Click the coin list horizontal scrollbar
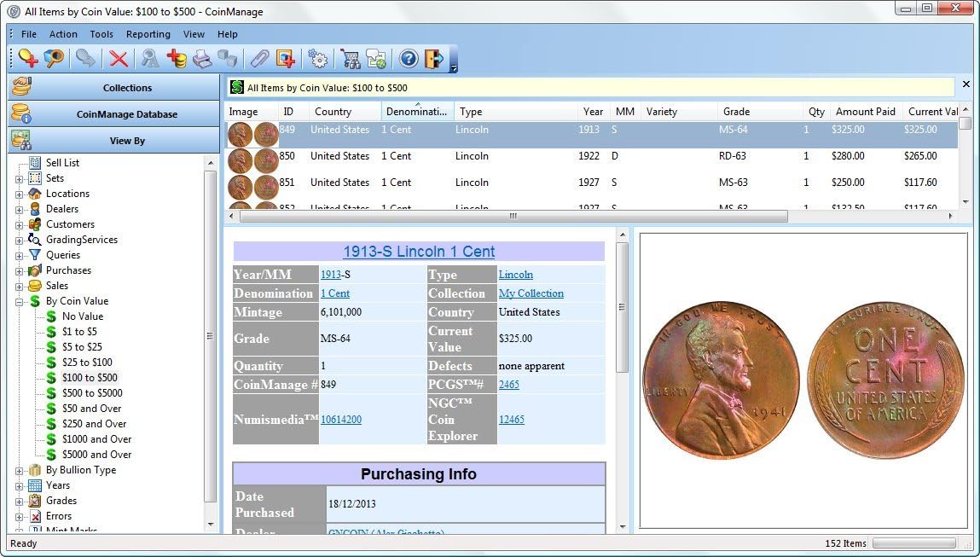 (513, 217)
